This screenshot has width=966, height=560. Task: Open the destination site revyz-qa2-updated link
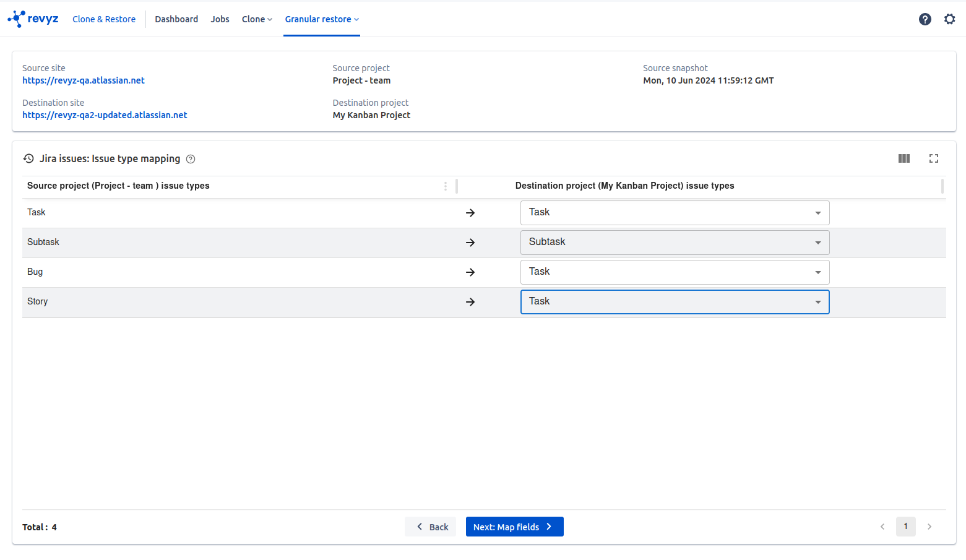pos(105,115)
